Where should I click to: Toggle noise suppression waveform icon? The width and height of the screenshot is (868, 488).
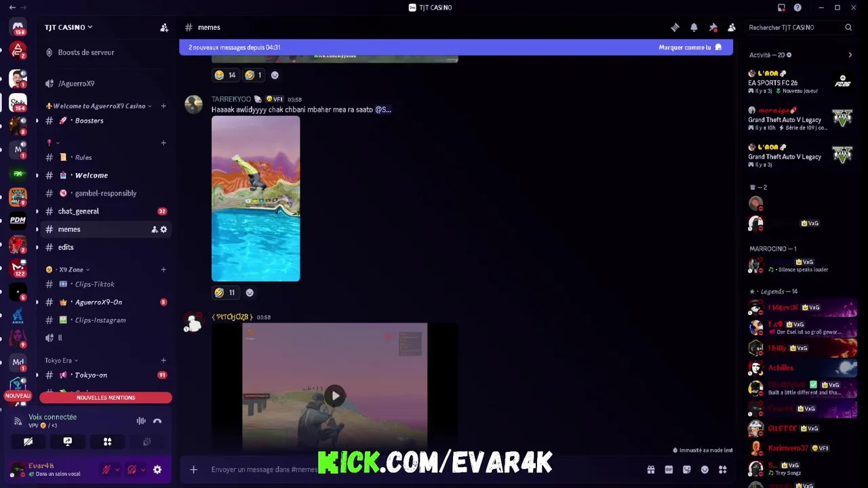pyautogui.click(x=141, y=421)
